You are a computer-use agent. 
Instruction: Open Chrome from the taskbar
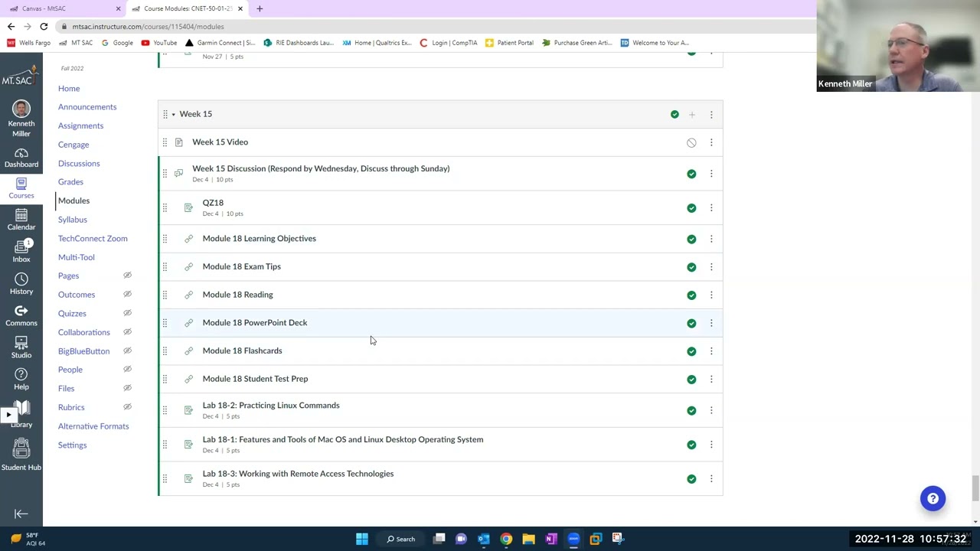pyautogui.click(x=506, y=539)
